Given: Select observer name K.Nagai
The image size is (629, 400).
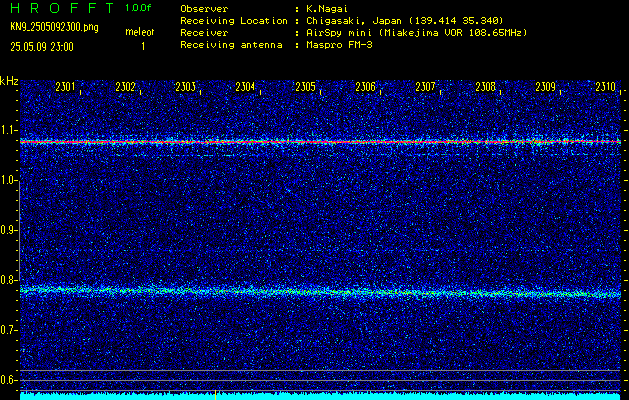Looking at the screenshot, I should [327, 9].
